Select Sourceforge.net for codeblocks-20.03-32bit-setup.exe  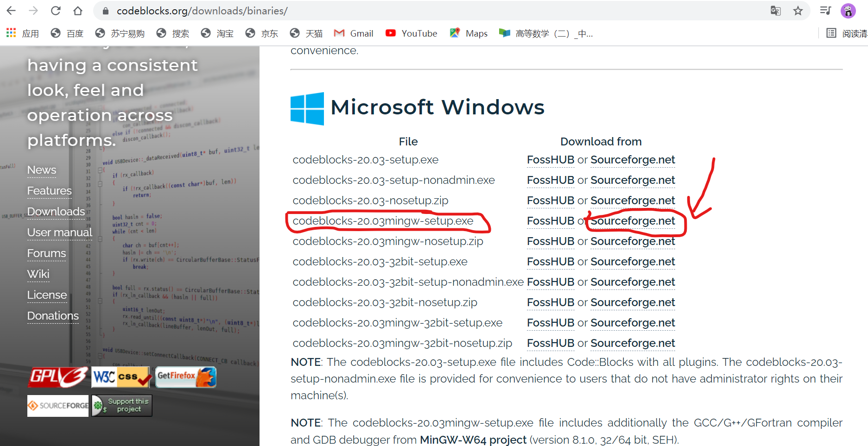(633, 262)
